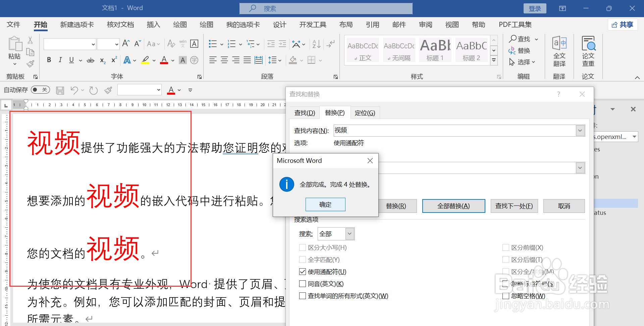The image size is (644, 326).
Task: Click the 取消 button in the dialog
Action: pos(564,206)
